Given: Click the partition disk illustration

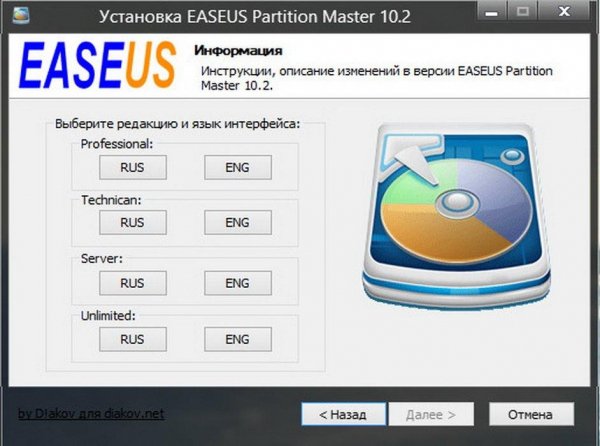Looking at the screenshot, I should pyautogui.click(x=456, y=216).
